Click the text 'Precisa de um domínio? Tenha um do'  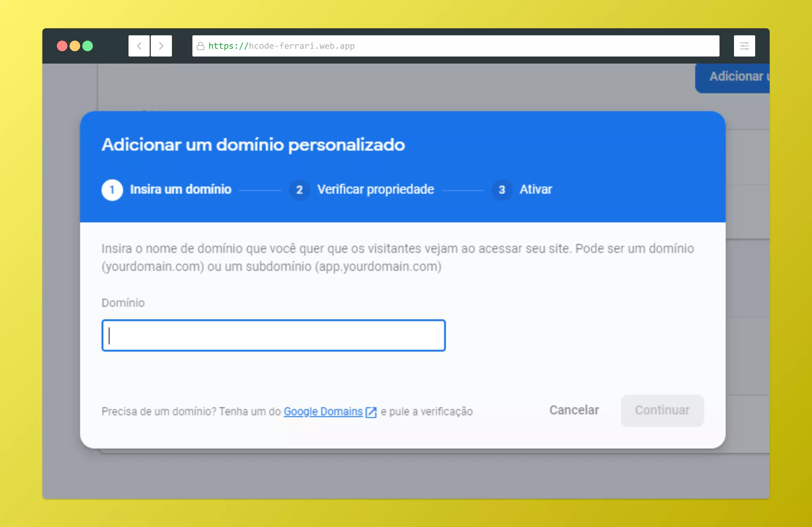[x=191, y=411]
